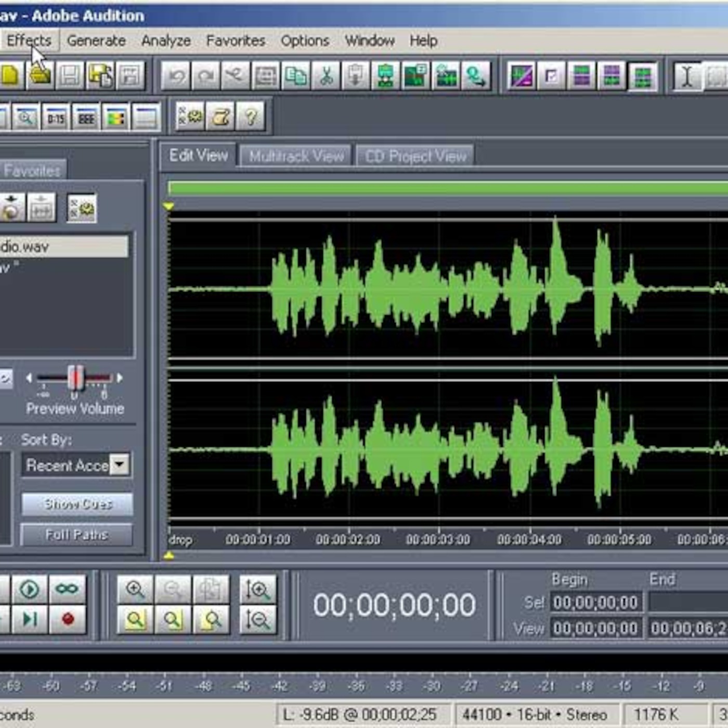Click the View End time field

688,629
